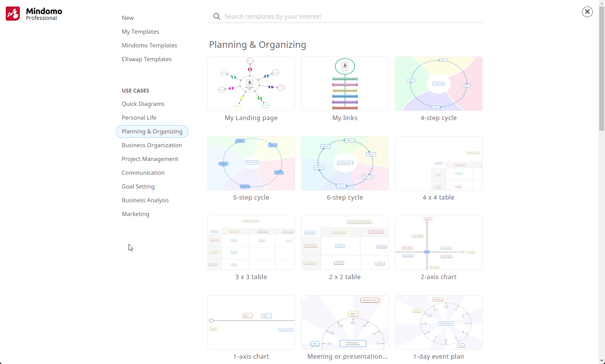Choose the 6-step cycle template thumbnail
The image size is (605, 364).
point(345,164)
